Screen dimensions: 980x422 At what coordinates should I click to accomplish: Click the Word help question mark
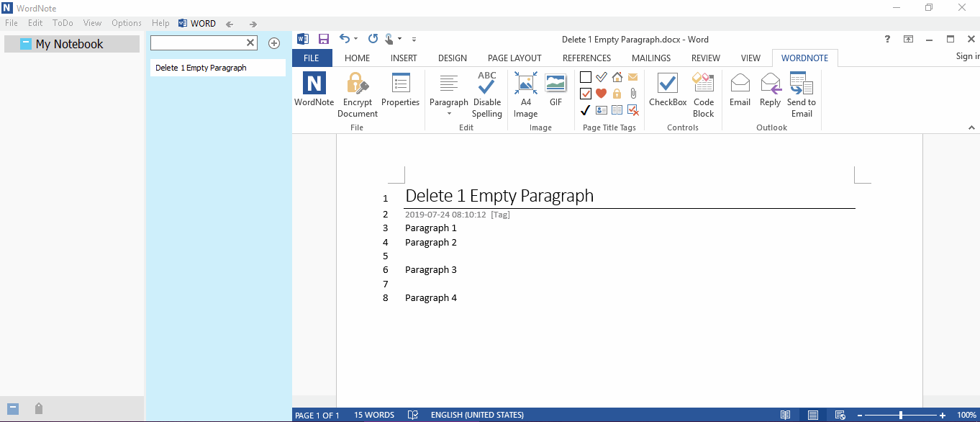[887, 39]
